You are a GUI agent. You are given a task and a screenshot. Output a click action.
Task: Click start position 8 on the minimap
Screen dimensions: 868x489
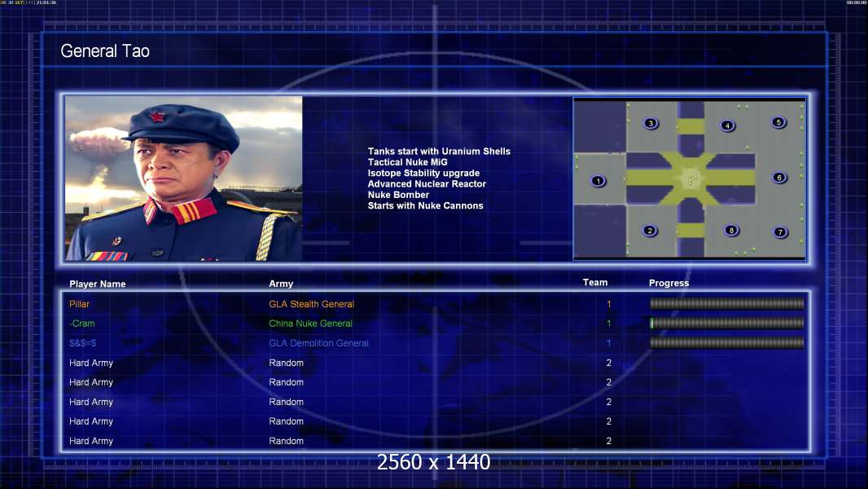[x=731, y=231]
